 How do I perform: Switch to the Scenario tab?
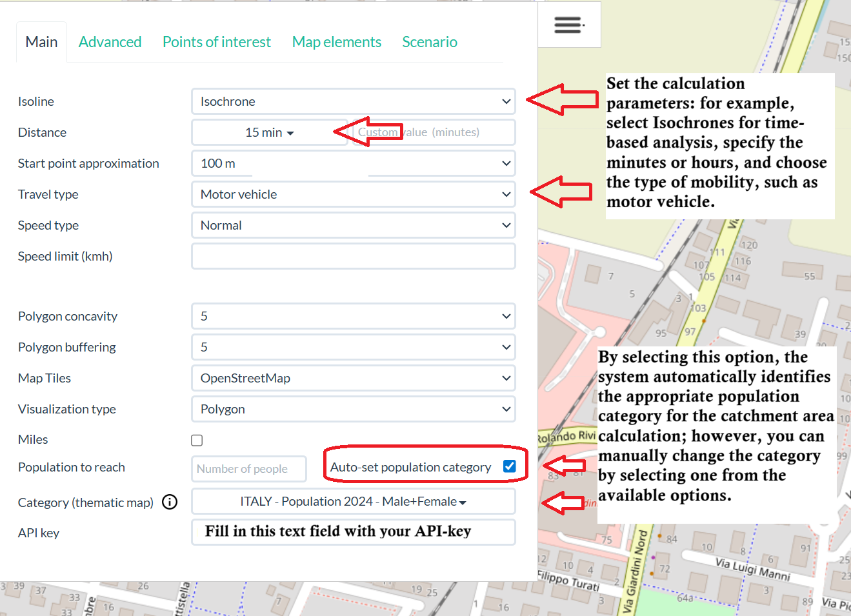(429, 42)
